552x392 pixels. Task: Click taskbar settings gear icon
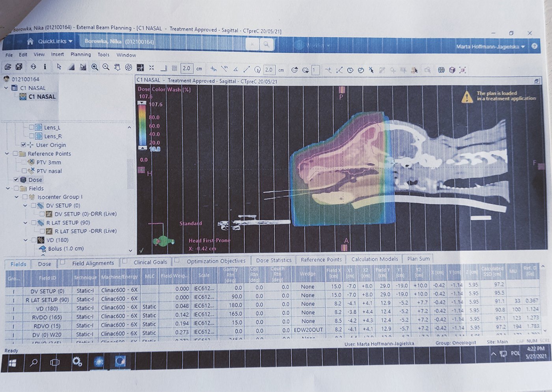click(x=77, y=362)
